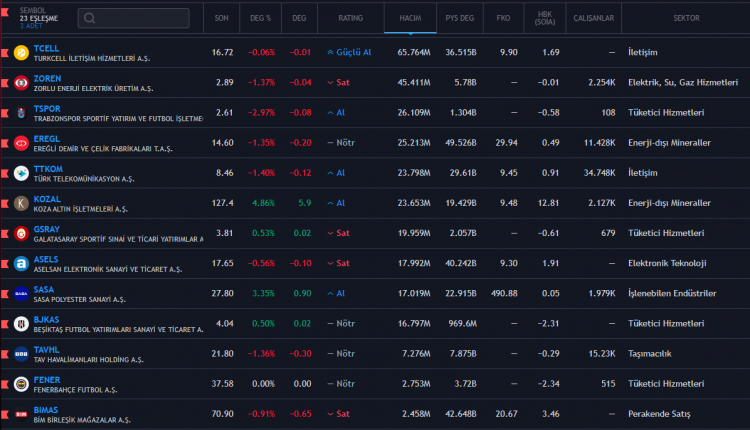Open the TSPOR ticker link
The width and height of the screenshot is (750, 430).
tap(47, 109)
